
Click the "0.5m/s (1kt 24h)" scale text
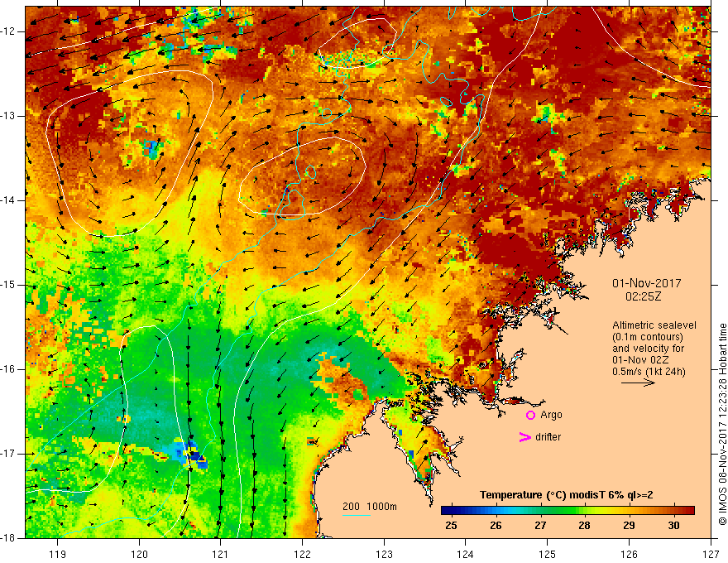pyautogui.click(x=649, y=372)
